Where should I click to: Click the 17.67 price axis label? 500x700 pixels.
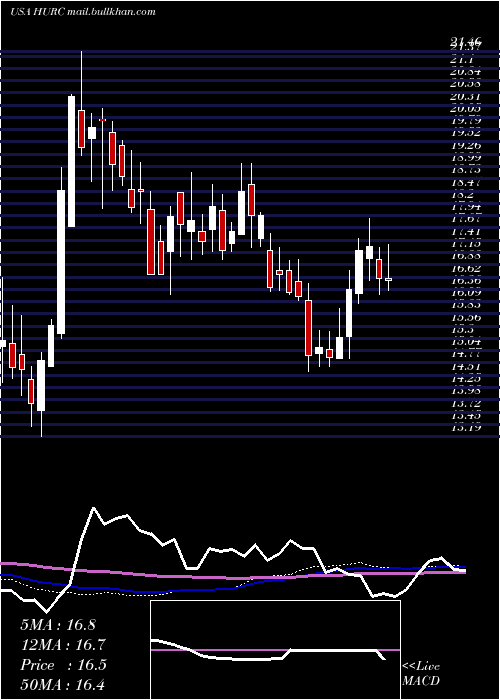point(466,219)
